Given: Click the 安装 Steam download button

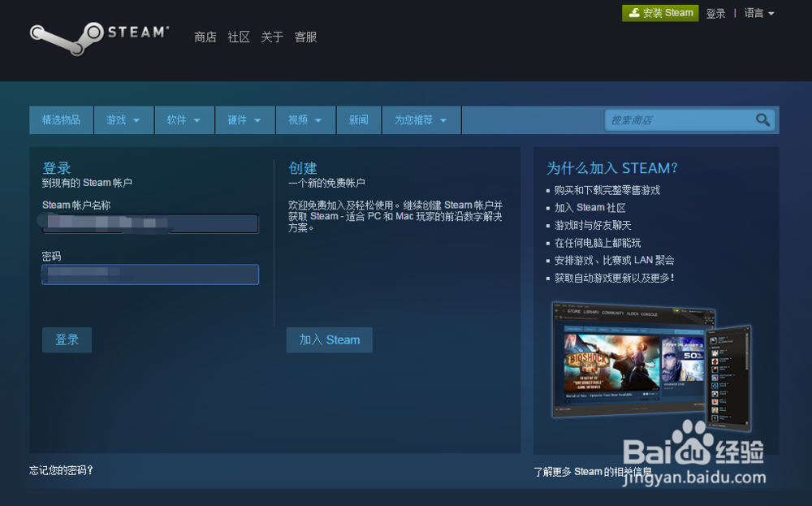Looking at the screenshot, I should click(x=659, y=13).
